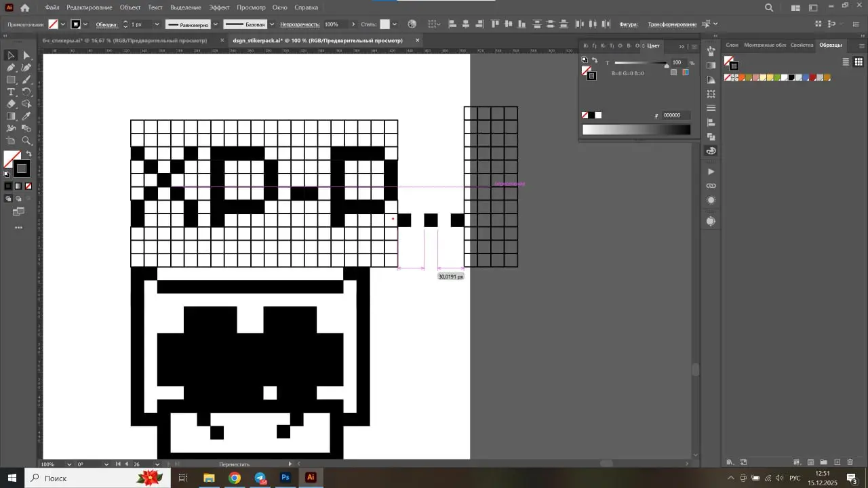
Task: Go to the Illustrator Home screen
Action: click(25, 7)
